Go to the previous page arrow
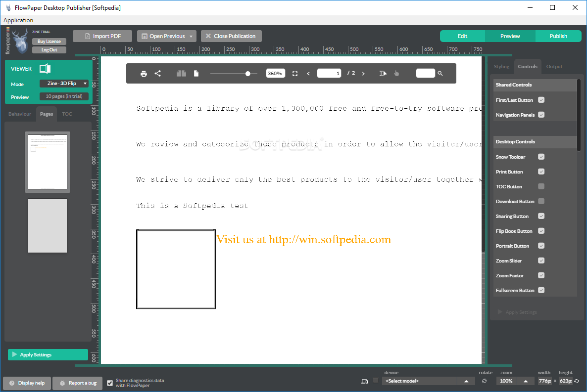Screen dimensions: 587x392 [308, 74]
